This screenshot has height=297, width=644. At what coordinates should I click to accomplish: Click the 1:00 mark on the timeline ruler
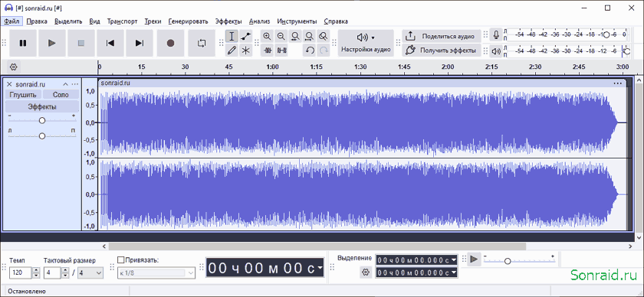click(x=272, y=67)
